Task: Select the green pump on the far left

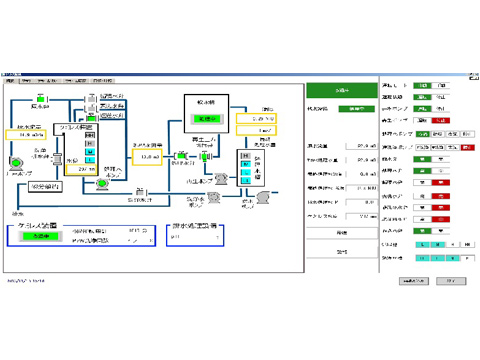Action: point(15,163)
